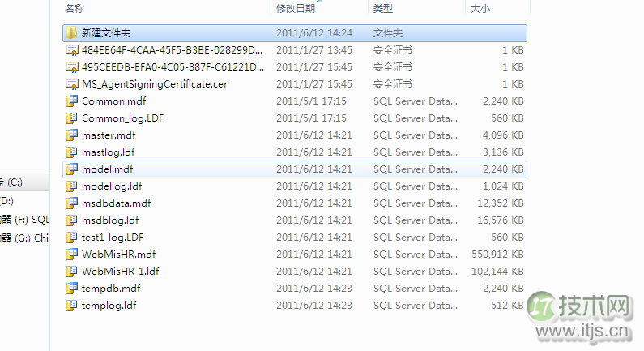Click the WebMisHR.mdf database icon
The width and height of the screenshot is (644, 351).
[71, 255]
